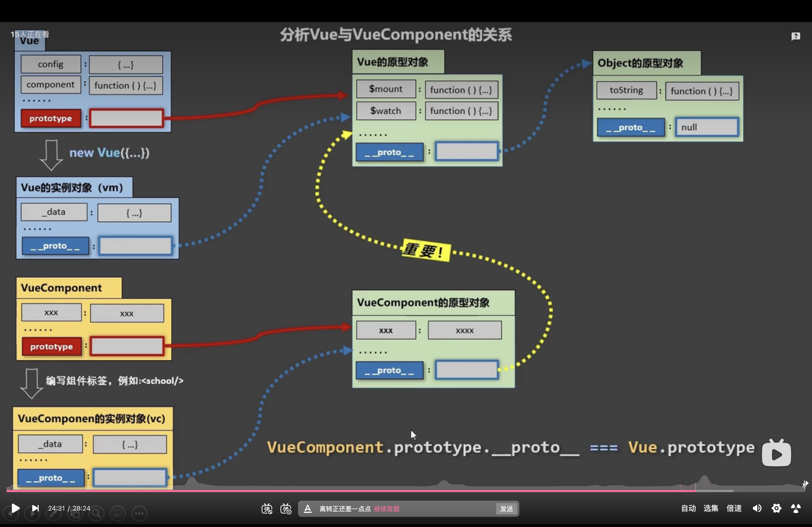Mute audio with the speaker icon
The image size is (812, 527).
click(x=757, y=508)
